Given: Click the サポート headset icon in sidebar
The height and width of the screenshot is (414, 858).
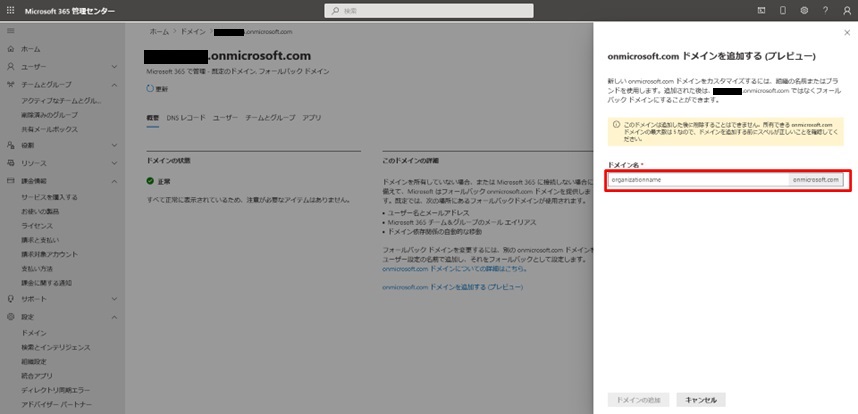Looking at the screenshot, I should point(10,299).
